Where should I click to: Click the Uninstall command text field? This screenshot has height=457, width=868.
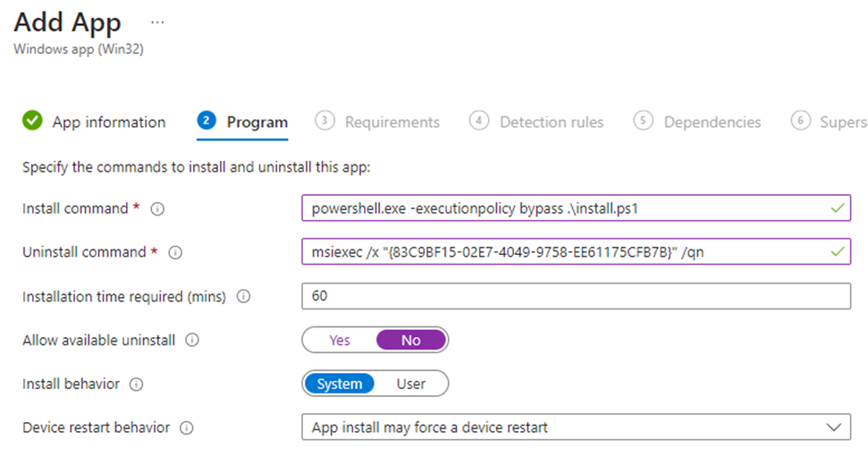coord(563,253)
